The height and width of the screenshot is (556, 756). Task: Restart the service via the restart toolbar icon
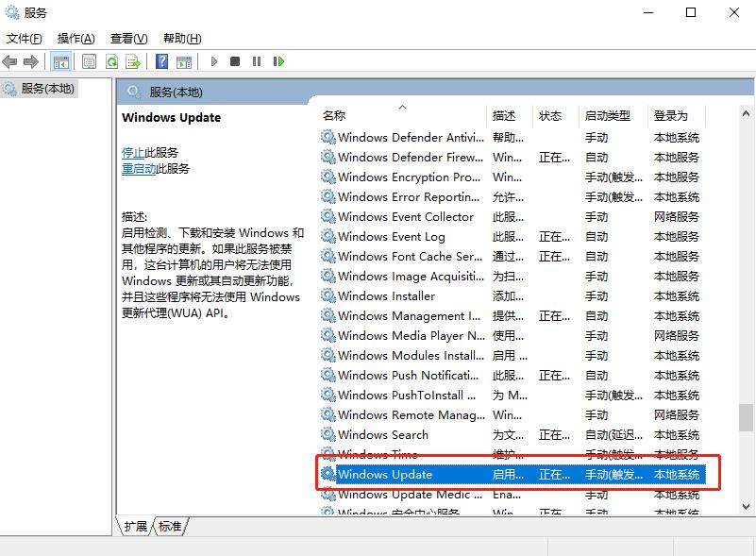click(x=279, y=60)
